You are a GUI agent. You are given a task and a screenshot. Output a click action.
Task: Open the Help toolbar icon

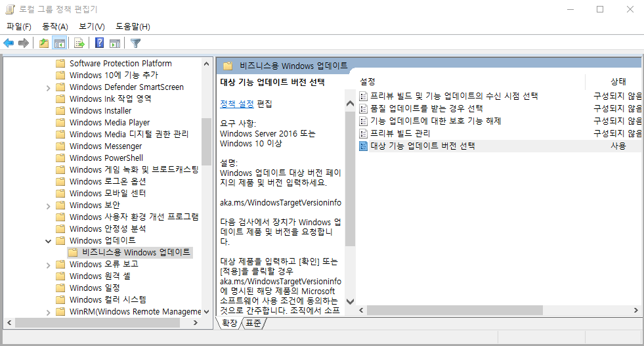(x=99, y=43)
